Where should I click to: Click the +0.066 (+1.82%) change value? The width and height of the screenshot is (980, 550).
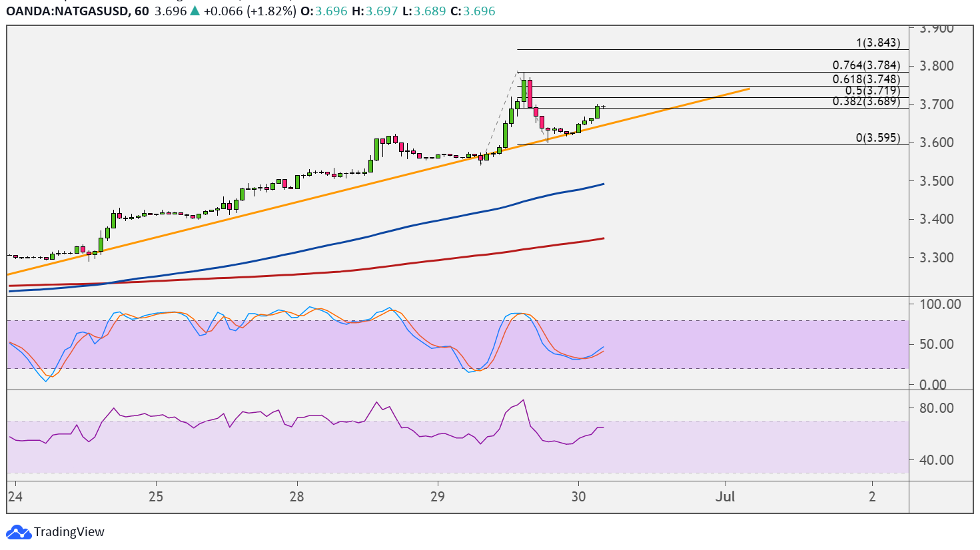click(x=250, y=11)
